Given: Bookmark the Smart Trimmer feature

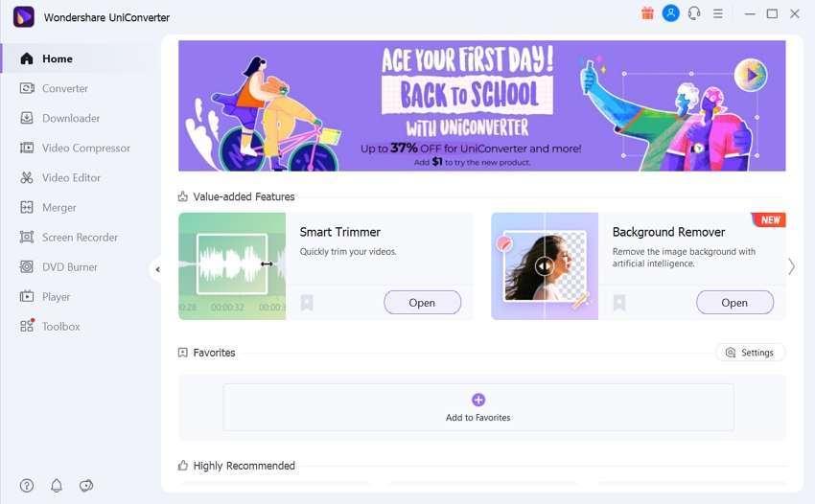Looking at the screenshot, I should coord(307,303).
